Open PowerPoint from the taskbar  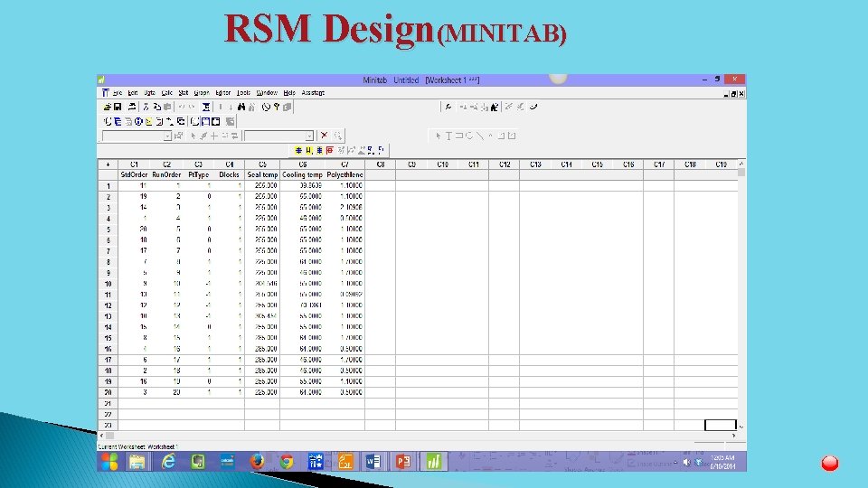[403, 461]
